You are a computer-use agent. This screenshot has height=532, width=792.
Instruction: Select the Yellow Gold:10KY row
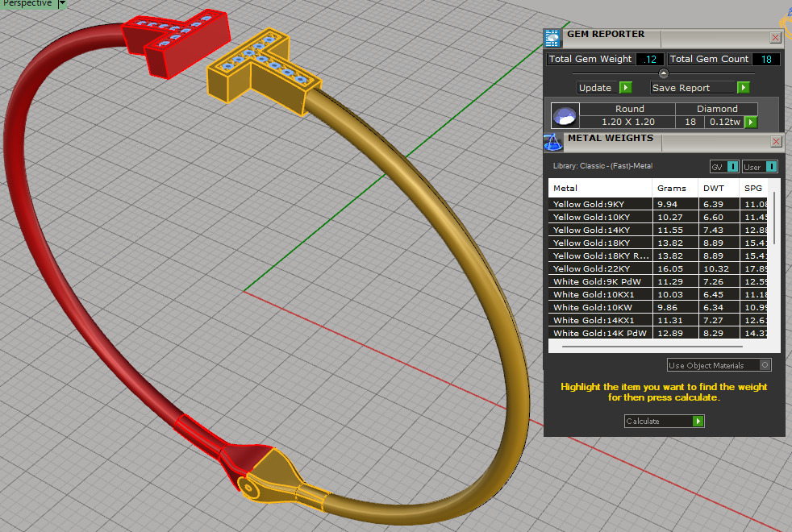tap(658, 217)
